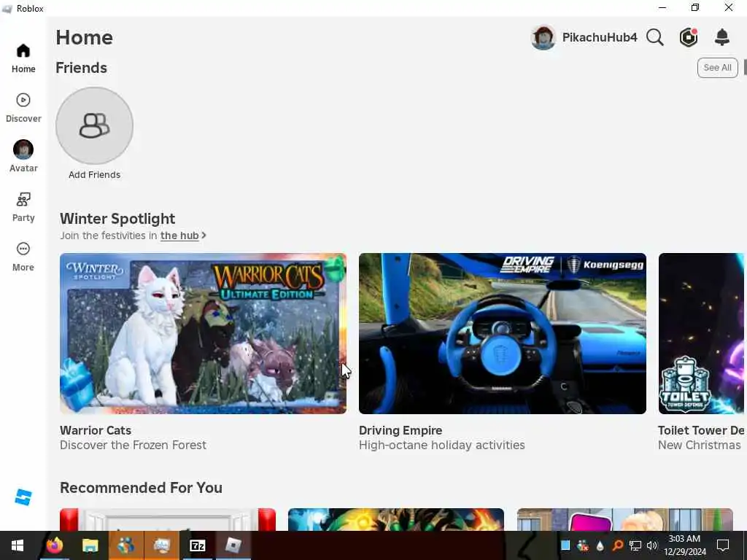
Task: Open the search magnifier icon
Action: [655, 37]
